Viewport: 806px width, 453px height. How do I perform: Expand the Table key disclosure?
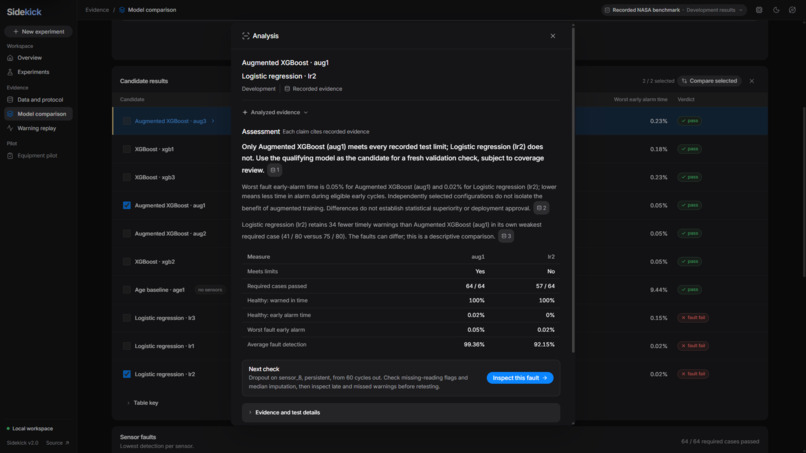(142, 403)
